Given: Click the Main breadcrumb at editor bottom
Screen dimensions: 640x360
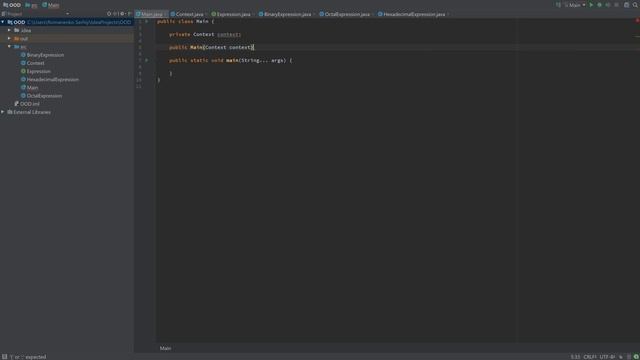Looking at the screenshot, I should (x=165, y=348).
